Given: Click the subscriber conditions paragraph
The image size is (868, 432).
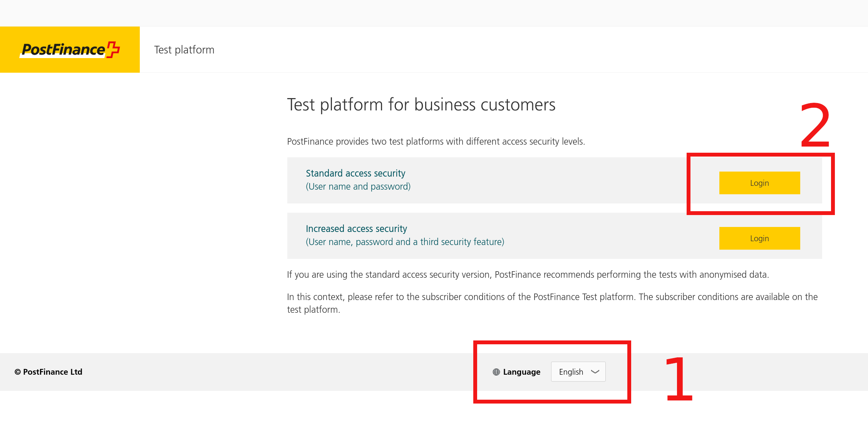Looking at the screenshot, I should (x=552, y=303).
